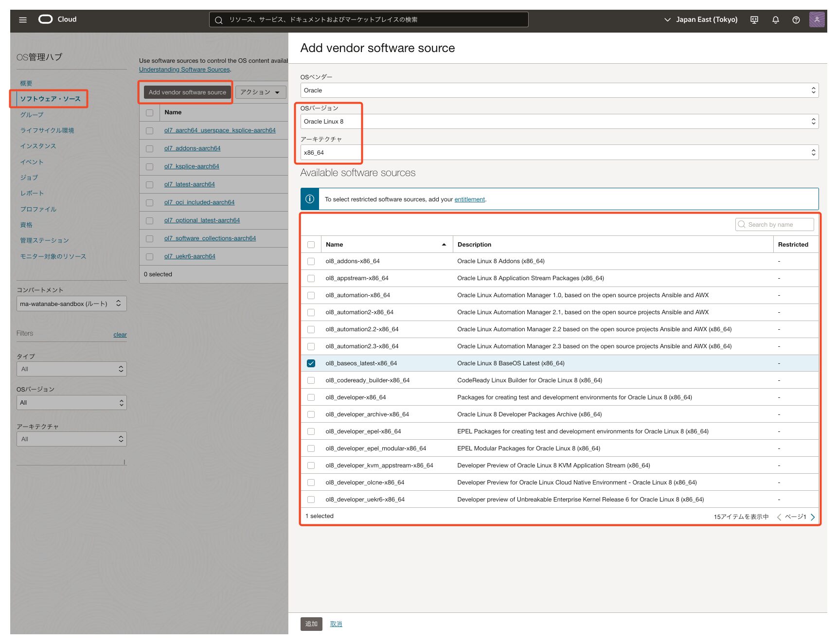The width and height of the screenshot is (837, 644).
Task: Open the x86_64 architecture dropdown
Action: click(559, 153)
